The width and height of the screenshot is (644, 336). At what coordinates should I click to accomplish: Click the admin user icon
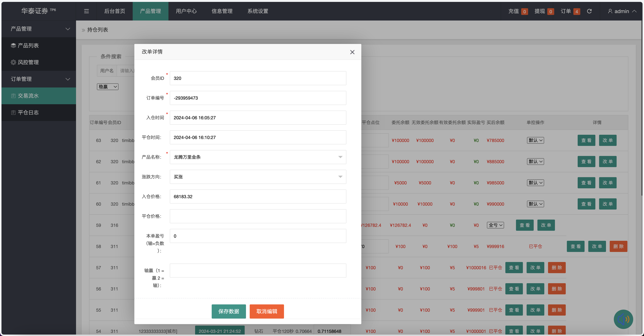point(610,11)
